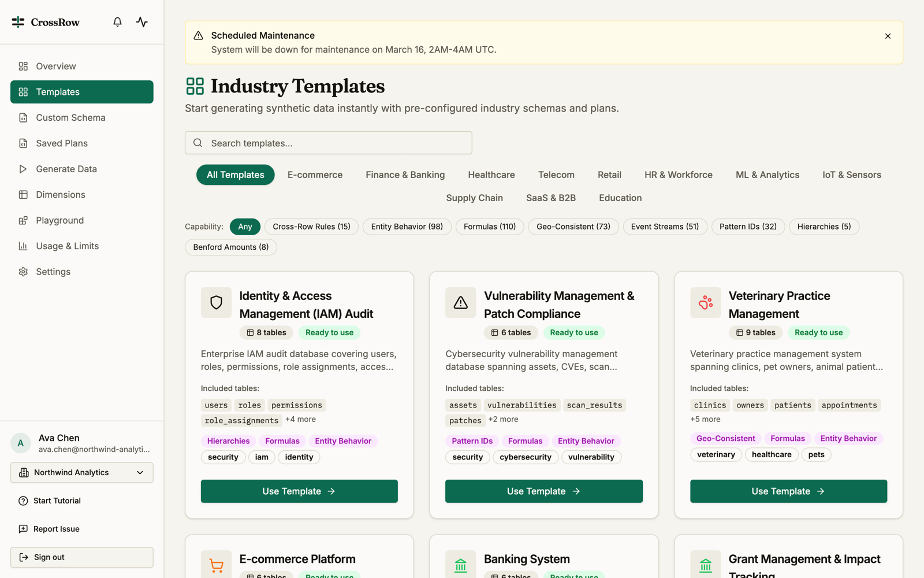This screenshot has width=924, height=578.
Task: Click the IAM Audit shield icon
Action: [216, 302]
